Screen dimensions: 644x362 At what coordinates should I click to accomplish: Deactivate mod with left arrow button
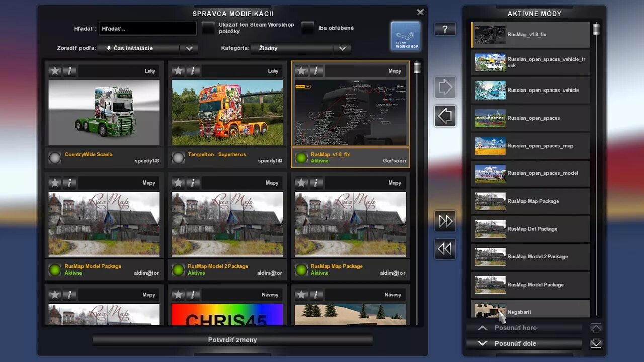pyautogui.click(x=445, y=116)
